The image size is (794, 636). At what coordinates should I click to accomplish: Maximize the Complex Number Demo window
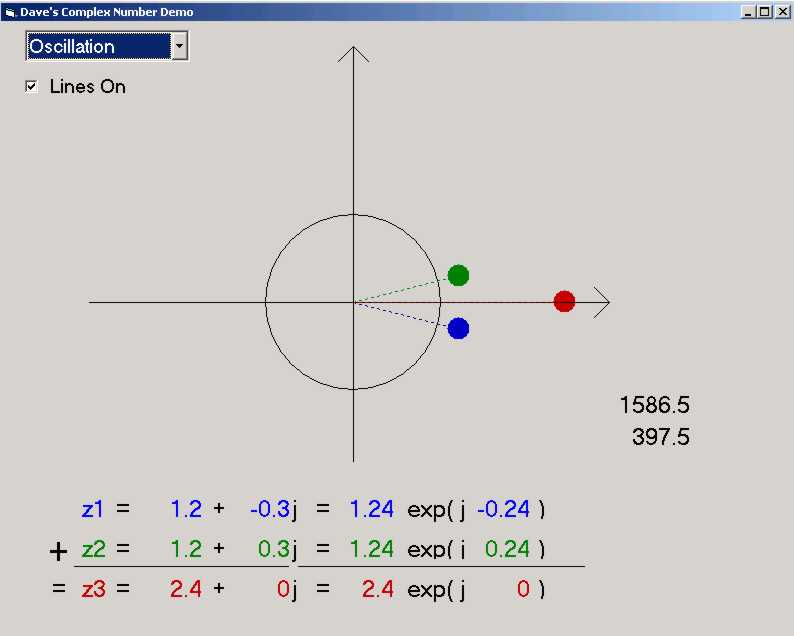[765, 11]
